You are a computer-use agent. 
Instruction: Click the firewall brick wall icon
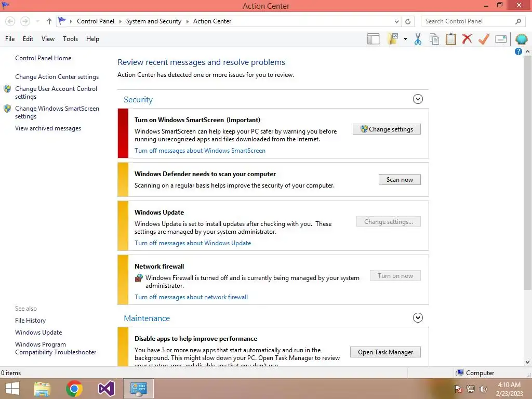(138, 278)
